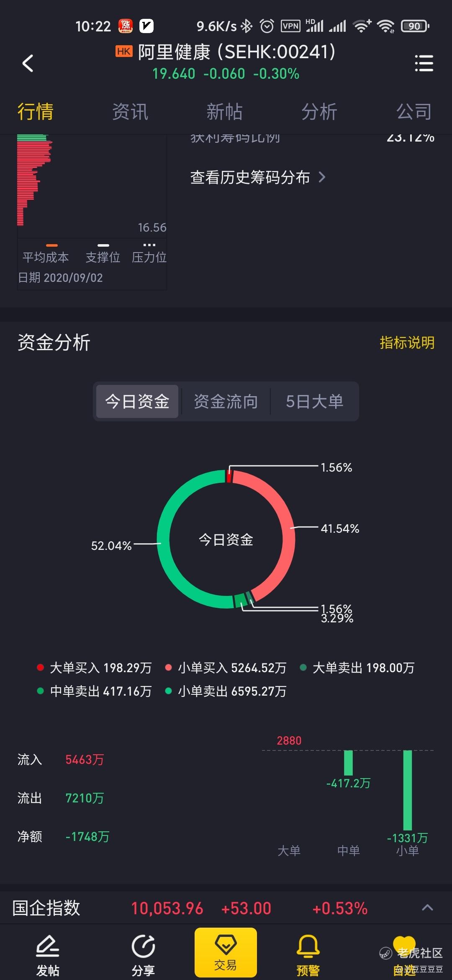Viewport: 452px width, 980px height.
Task: Tap the 预警 bell alert icon
Action: pyautogui.click(x=308, y=946)
